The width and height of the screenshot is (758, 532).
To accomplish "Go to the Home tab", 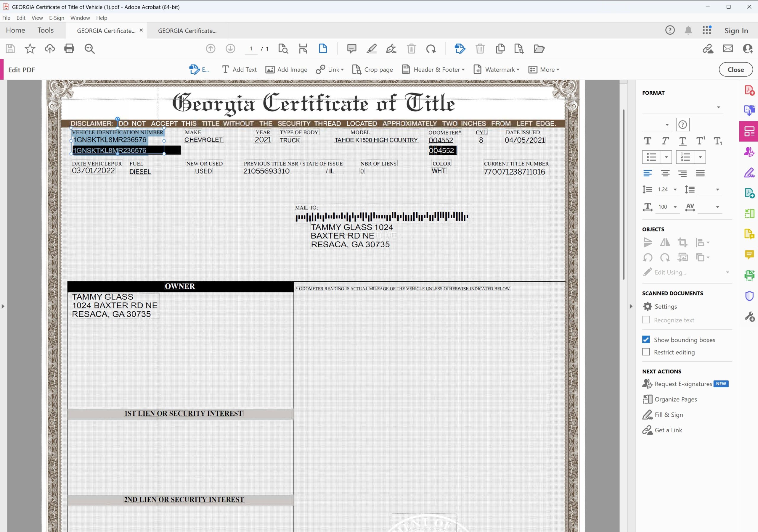I will [x=15, y=30].
